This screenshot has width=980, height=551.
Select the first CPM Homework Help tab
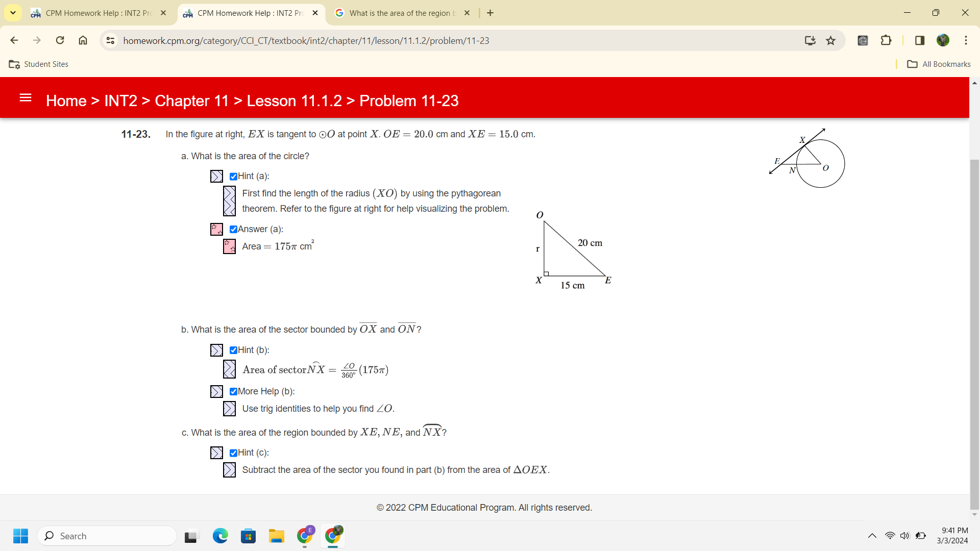[x=92, y=13]
